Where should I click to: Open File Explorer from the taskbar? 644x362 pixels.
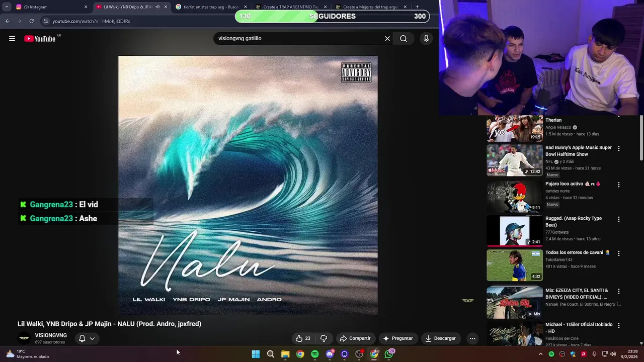pos(285,354)
